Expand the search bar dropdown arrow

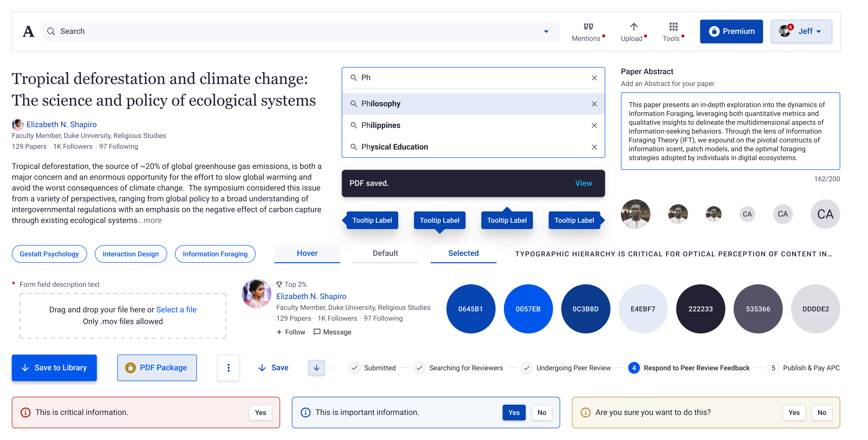point(546,31)
